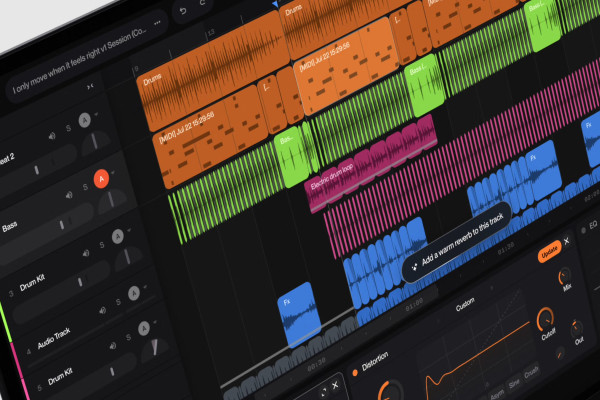Open the dropdown arrow on track 3 Drum Kit

click(129, 230)
